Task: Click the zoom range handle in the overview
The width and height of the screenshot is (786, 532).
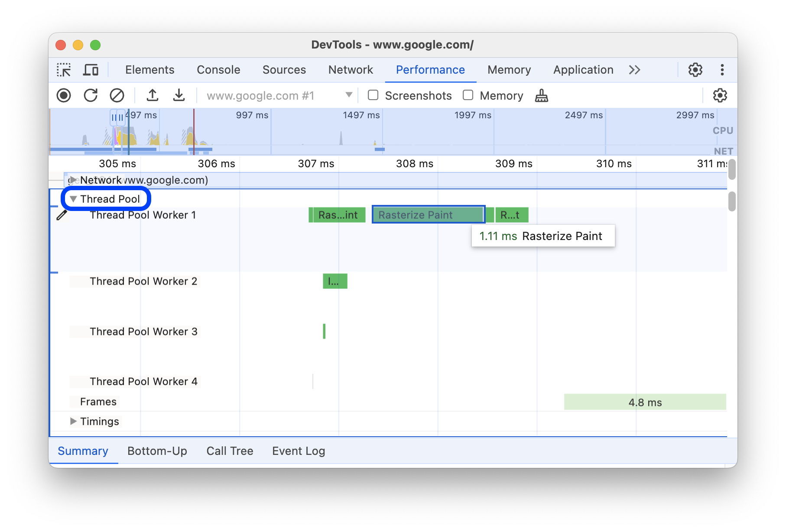Action: point(117,117)
